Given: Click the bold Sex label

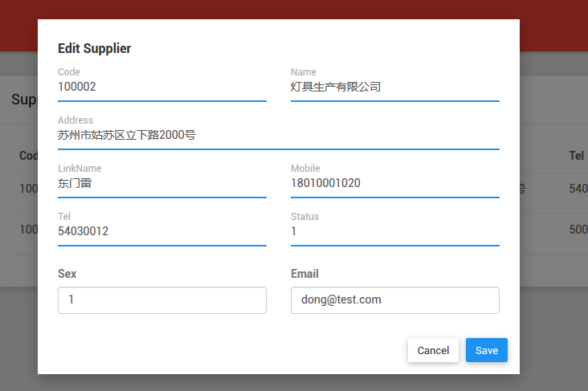Looking at the screenshot, I should click(x=67, y=274).
